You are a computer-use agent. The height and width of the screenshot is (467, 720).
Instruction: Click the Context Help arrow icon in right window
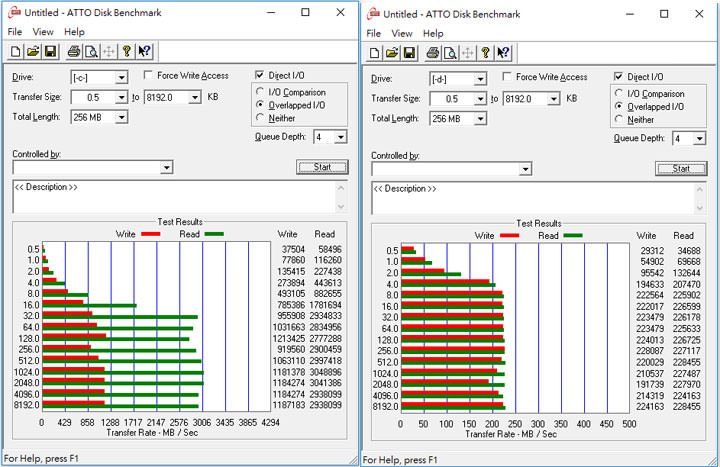(x=505, y=53)
